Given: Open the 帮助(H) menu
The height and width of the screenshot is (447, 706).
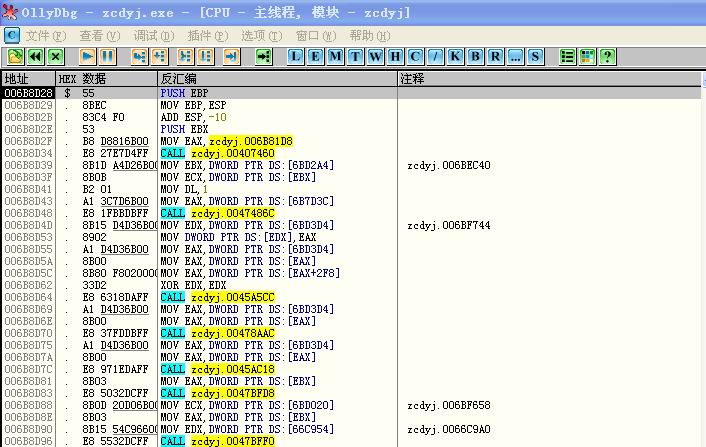Looking at the screenshot, I should pos(370,36).
